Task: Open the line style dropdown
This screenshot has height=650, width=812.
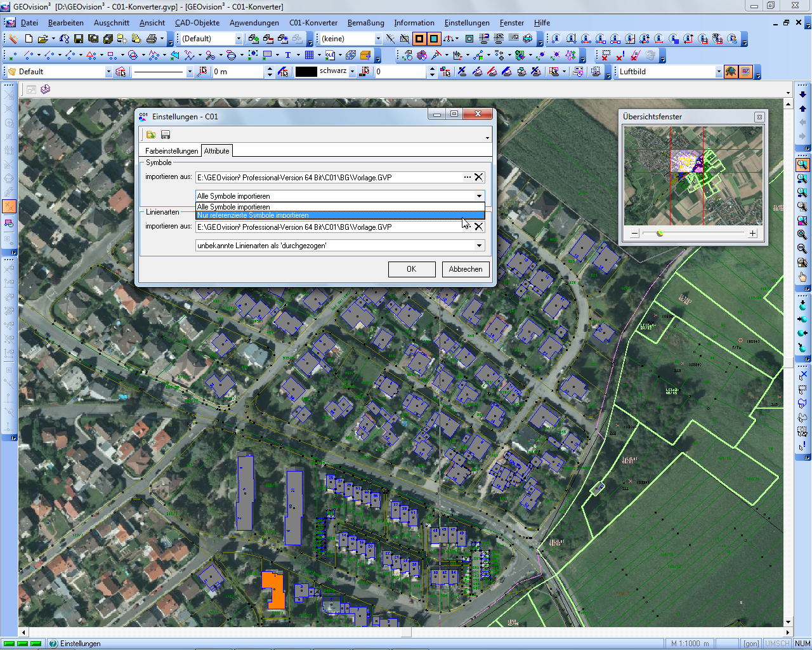Action: [189, 72]
